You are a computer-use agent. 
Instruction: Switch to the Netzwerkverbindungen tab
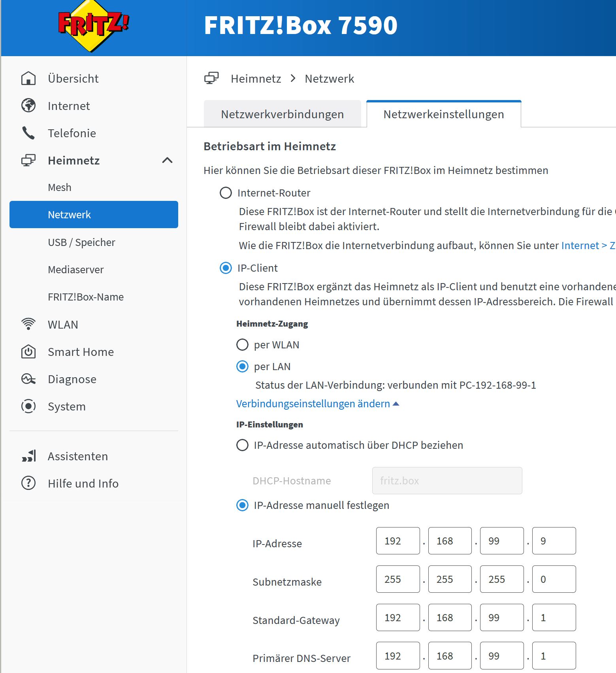point(283,114)
